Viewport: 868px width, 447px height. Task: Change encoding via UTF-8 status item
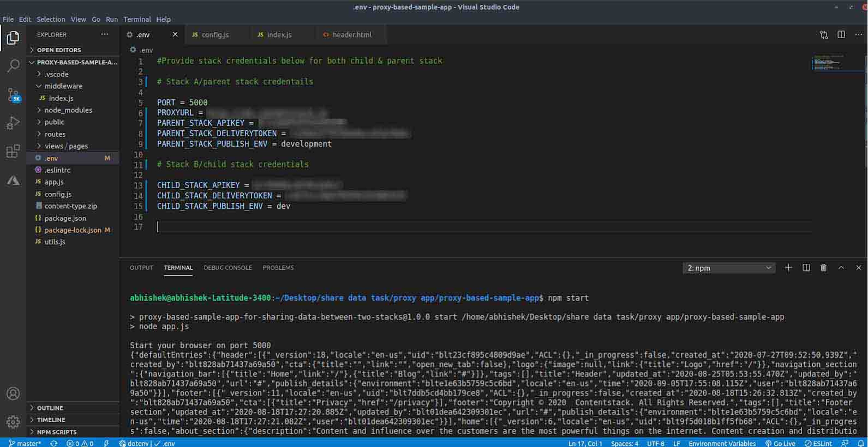655,443
